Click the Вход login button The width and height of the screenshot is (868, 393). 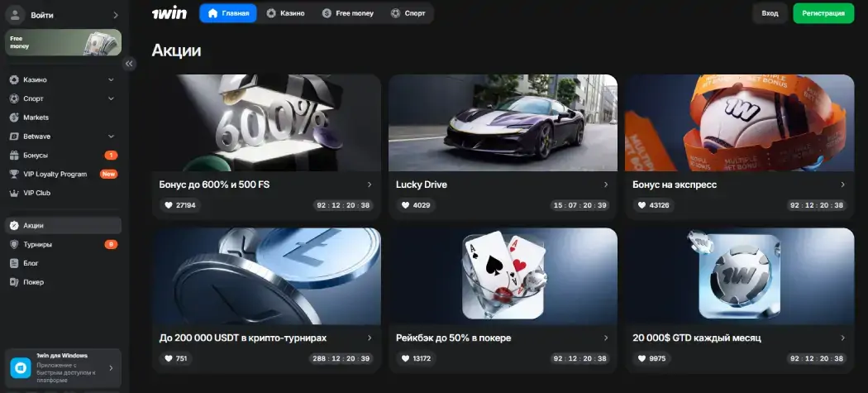[x=770, y=13]
